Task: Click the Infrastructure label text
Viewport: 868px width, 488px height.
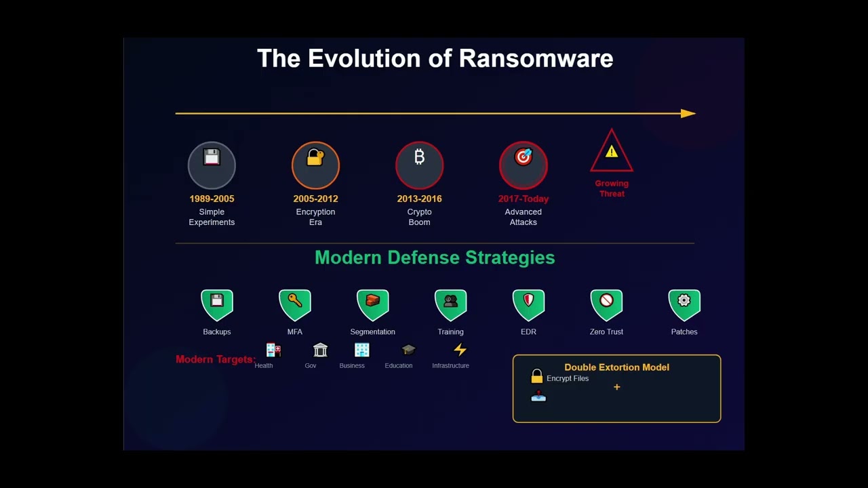Action: tap(451, 365)
